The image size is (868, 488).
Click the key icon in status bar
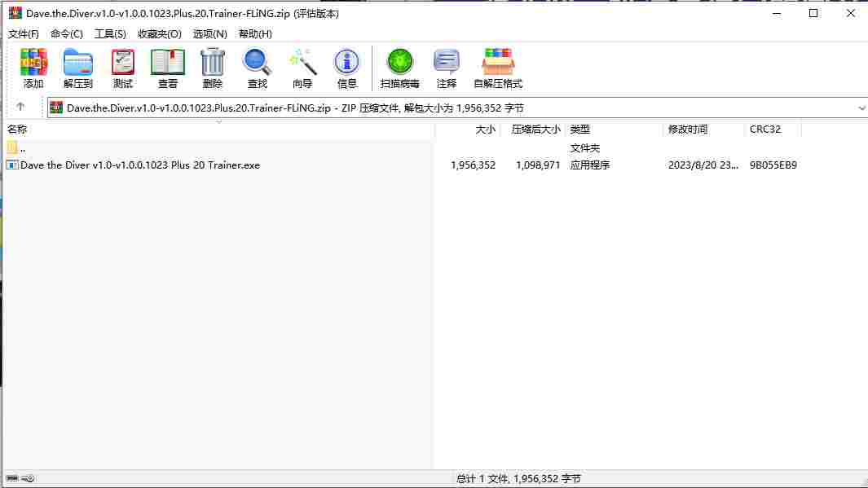[x=28, y=478]
